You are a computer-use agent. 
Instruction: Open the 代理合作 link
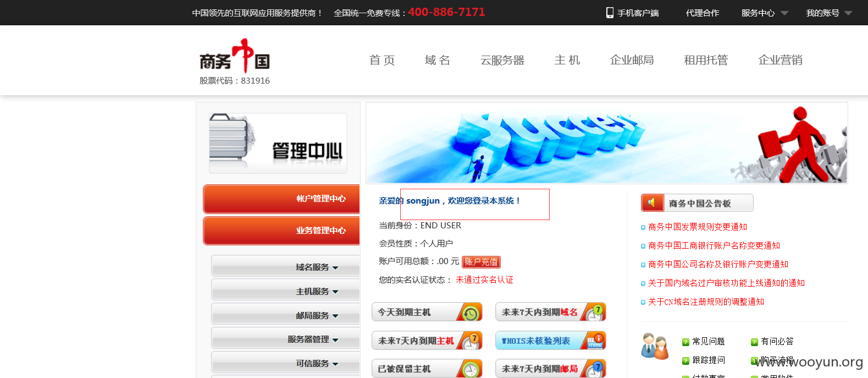[x=703, y=13]
